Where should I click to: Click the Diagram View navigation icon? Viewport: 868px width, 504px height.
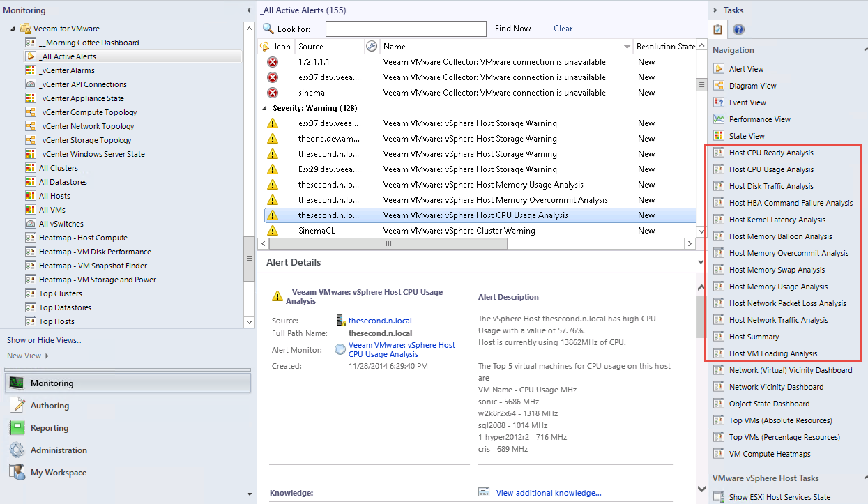(x=719, y=86)
